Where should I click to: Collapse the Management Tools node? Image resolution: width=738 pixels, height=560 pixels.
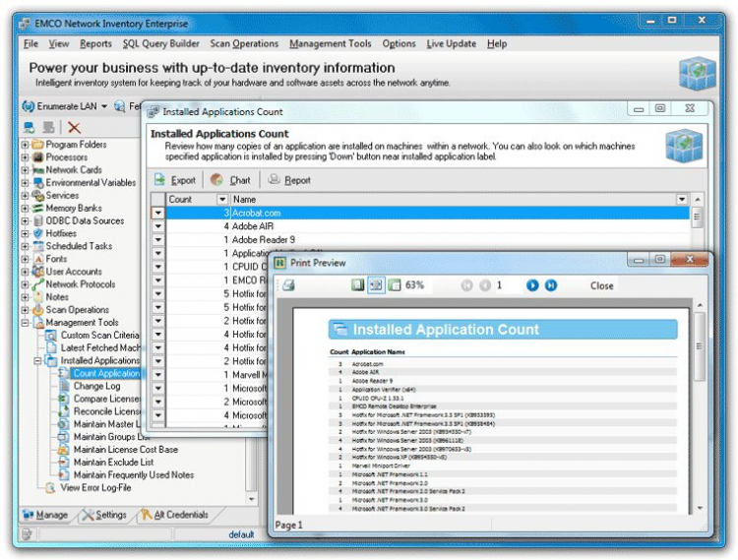click(25, 323)
